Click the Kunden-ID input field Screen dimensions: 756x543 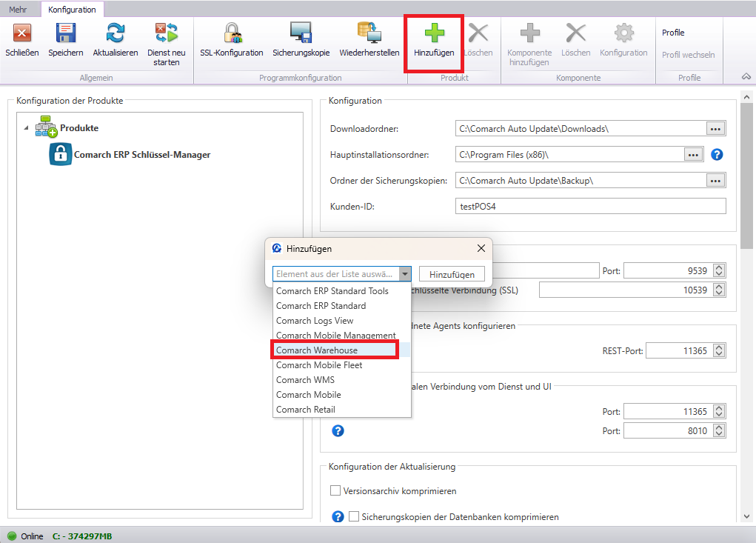pos(591,207)
